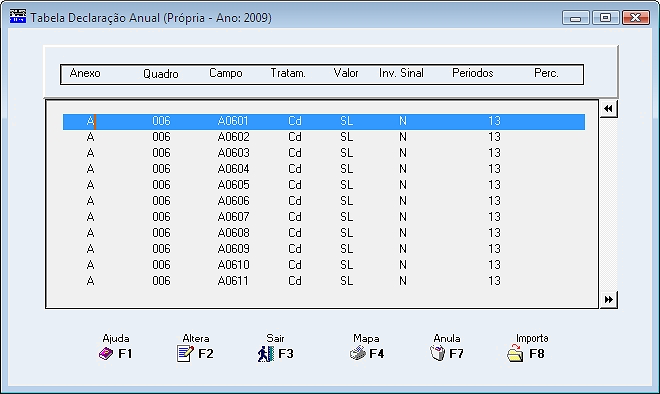Click Inv. Sinal N in the A0609 row

(x=403, y=249)
